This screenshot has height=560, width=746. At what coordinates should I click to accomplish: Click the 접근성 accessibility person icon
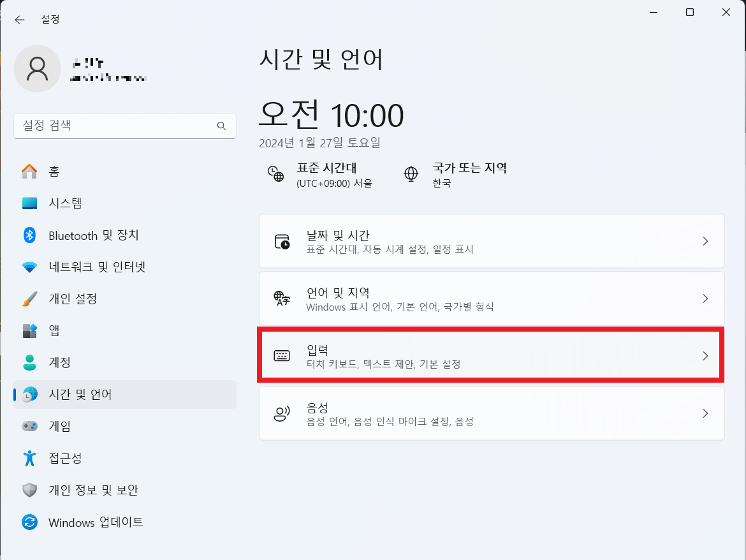click(x=29, y=458)
